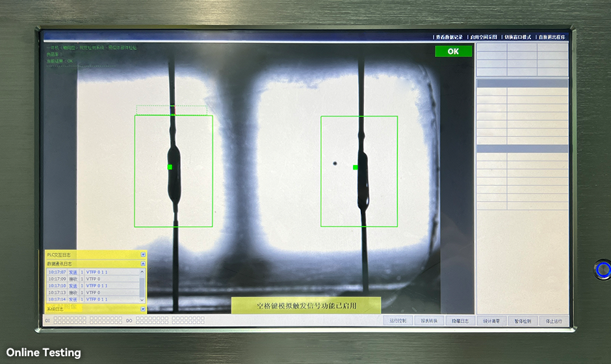
Task: Expand the PLC交互日志 log panel
Action: tap(143, 255)
